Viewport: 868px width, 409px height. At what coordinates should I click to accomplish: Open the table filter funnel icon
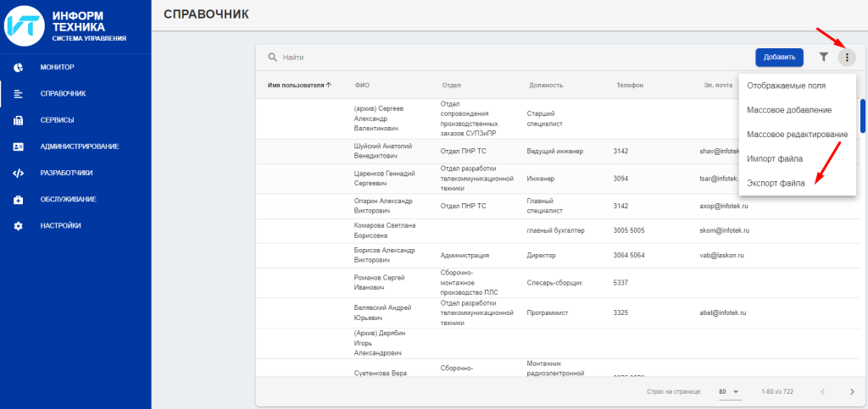(x=823, y=57)
